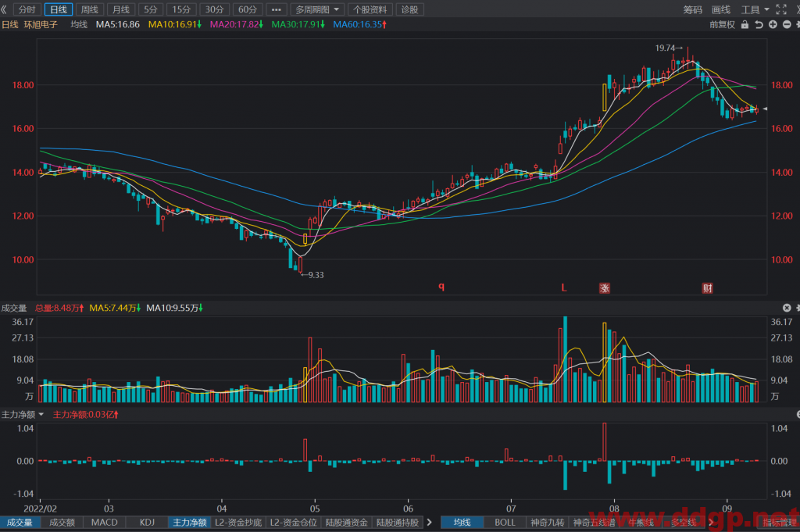
Task: Select the 神奇九转 overlay tab
Action: (x=547, y=523)
